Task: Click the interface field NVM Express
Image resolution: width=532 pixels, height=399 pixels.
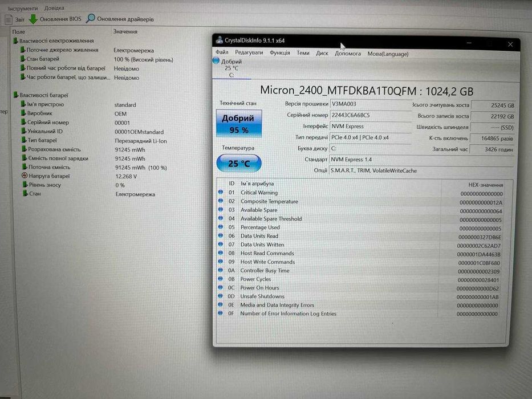Action: click(370, 127)
